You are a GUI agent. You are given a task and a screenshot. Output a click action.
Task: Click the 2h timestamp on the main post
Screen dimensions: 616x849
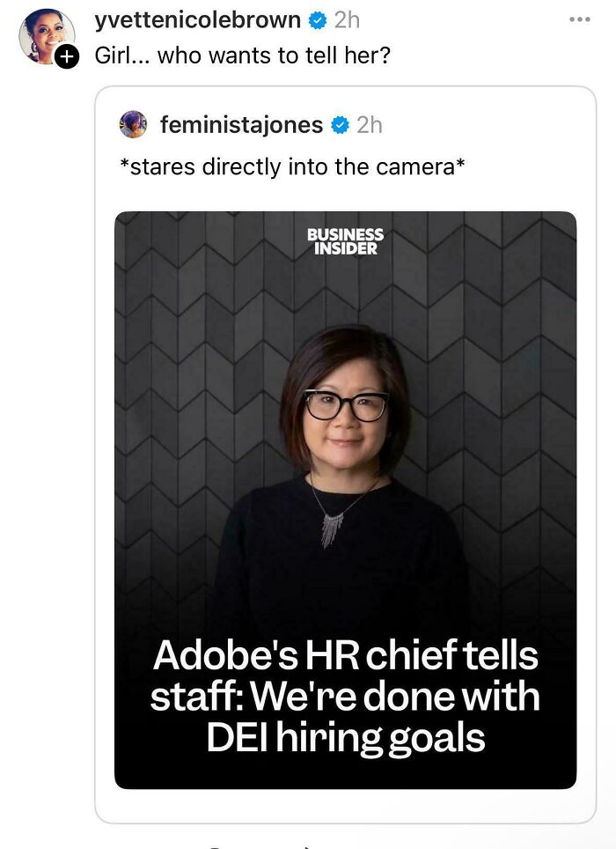(347, 19)
